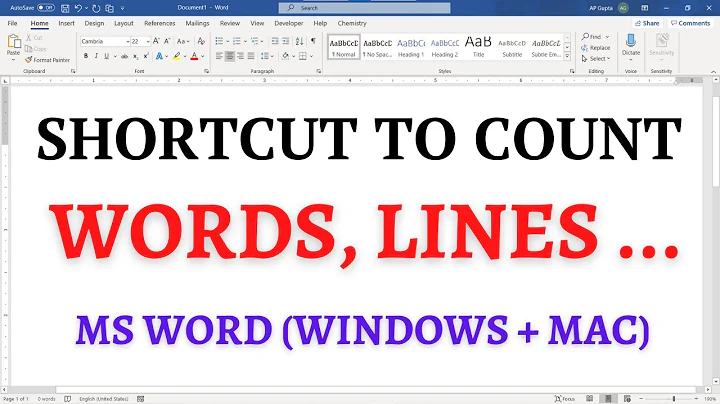The width and height of the screenshot is (720, 404).
Task: Click the Format Painter button
Action: click(x=47, y=60)
